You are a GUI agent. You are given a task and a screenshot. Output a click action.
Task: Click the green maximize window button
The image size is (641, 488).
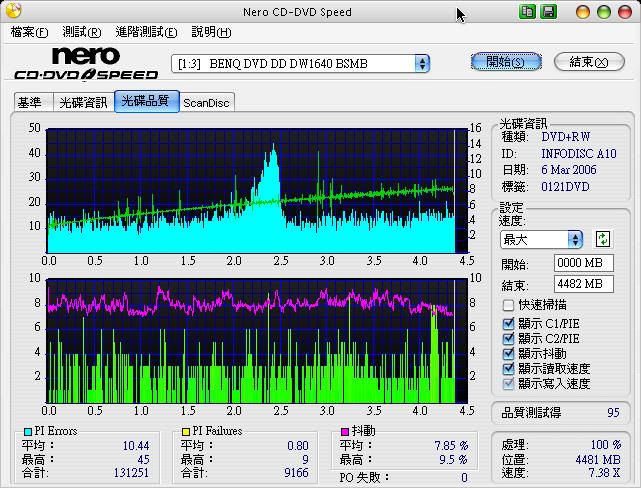coord(604,12)
